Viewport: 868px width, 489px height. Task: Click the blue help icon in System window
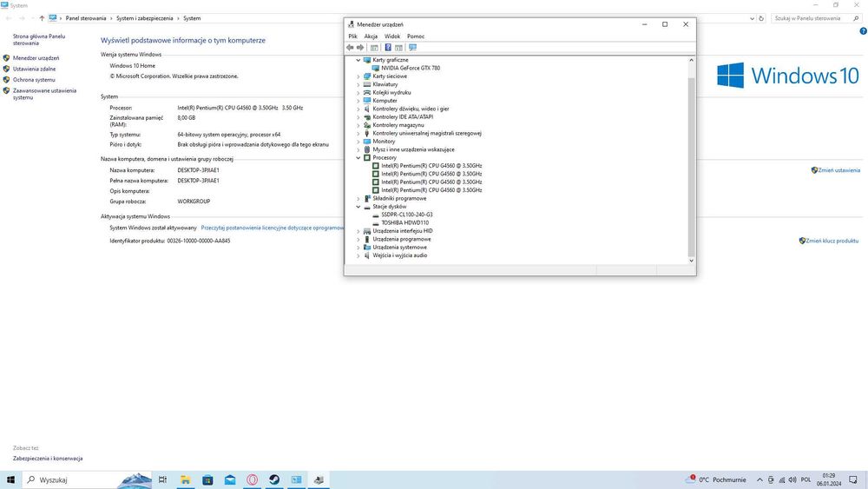coord(863,31)
